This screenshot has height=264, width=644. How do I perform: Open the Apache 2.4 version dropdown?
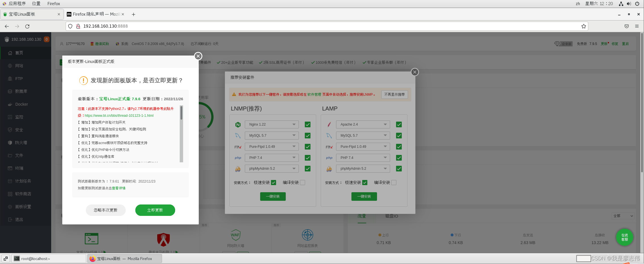pos(363,124)
